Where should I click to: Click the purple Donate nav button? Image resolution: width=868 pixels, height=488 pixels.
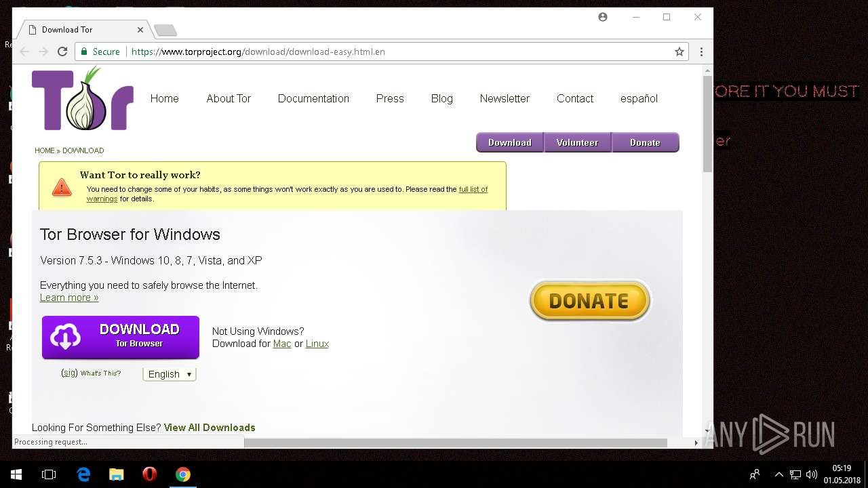click(x=645, y=142)
